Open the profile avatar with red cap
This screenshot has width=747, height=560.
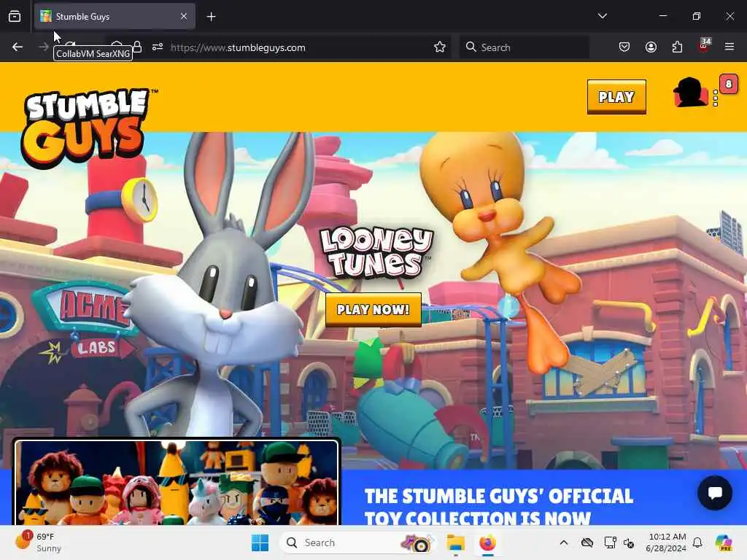[690, 93]
